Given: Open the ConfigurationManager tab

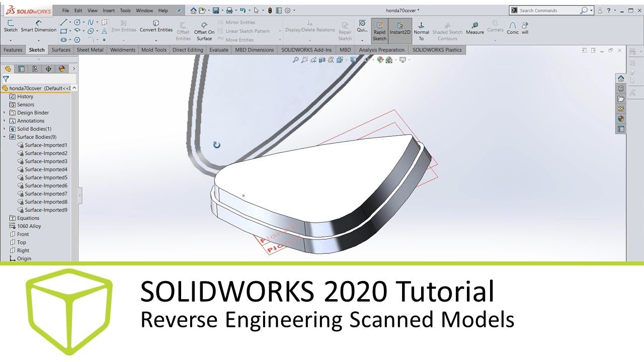Looking at the screenshot, I should tap(35, 69).
